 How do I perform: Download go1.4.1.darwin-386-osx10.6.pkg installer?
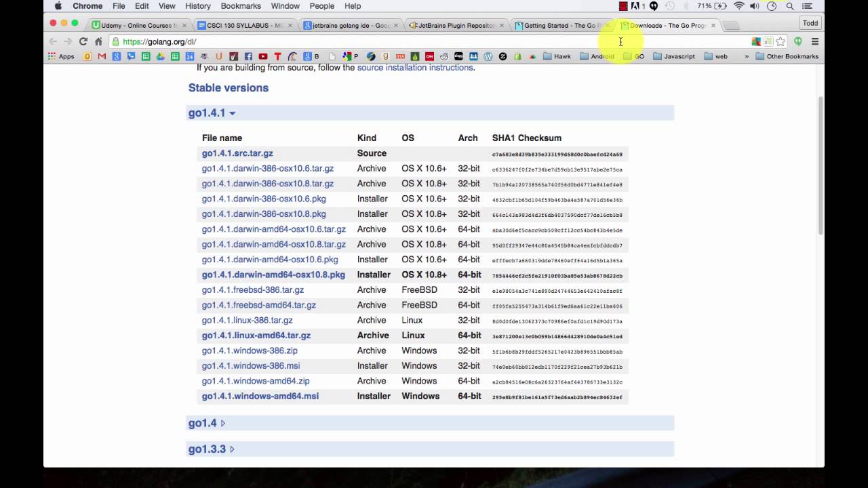click(x=264, y=199)
